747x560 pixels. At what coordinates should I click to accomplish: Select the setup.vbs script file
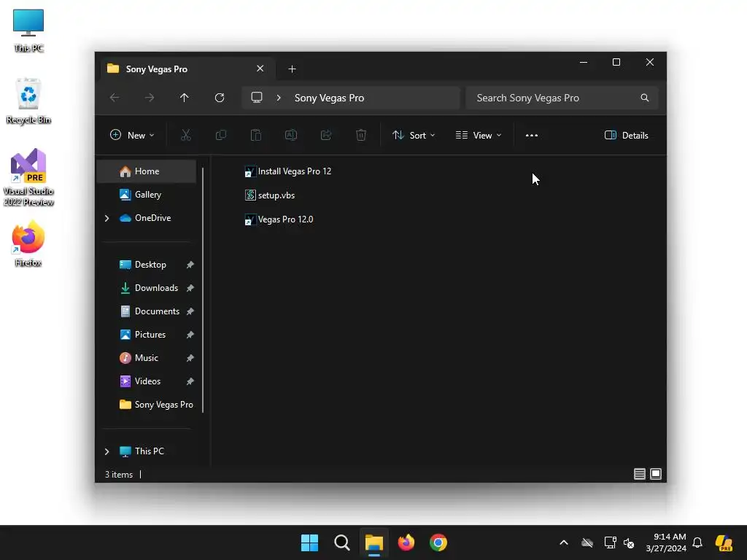coord(270,195)
